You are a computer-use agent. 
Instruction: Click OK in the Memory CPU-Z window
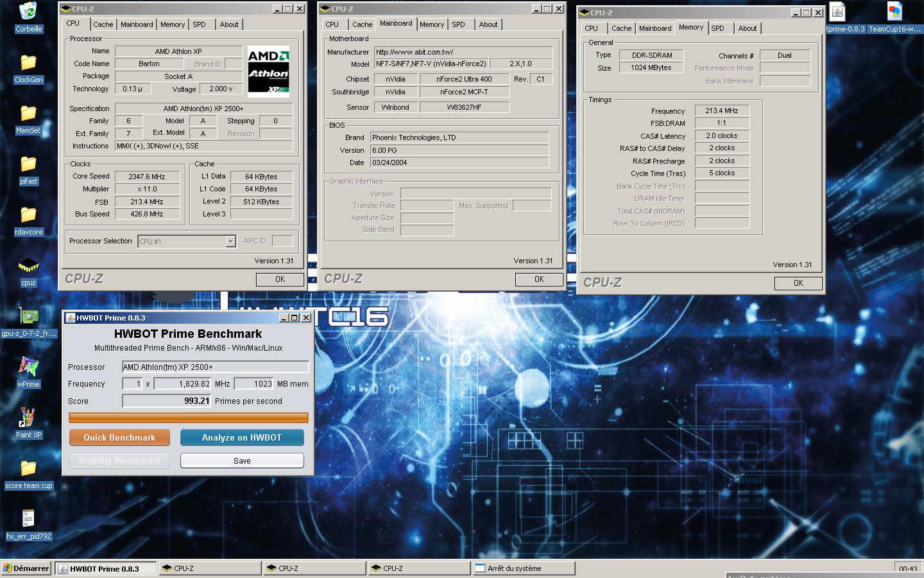click(x=798, y=283)
